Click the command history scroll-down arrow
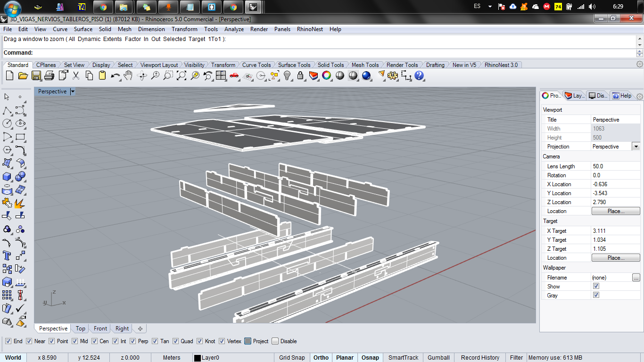 coord(640,45)
